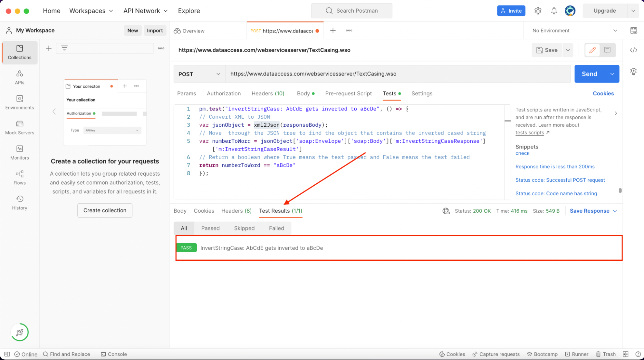Click the Create collection button
This screenshot has height=360, width=644.
click(x=105, y=210)
